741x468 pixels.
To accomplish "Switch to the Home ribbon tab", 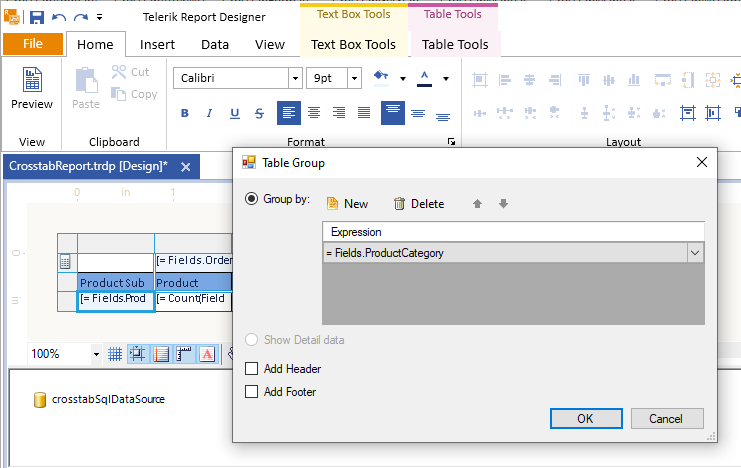I will pyautogui.click(x=95, y=44).
